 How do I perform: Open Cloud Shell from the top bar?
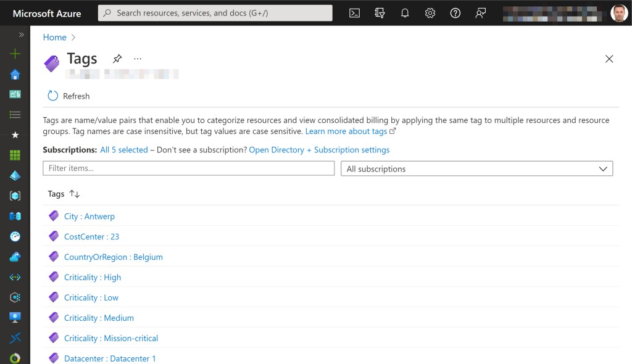(354, 13)
